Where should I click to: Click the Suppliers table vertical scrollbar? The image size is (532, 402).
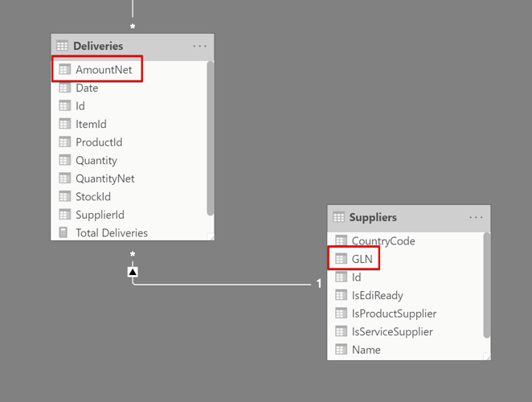pos(487,285)
